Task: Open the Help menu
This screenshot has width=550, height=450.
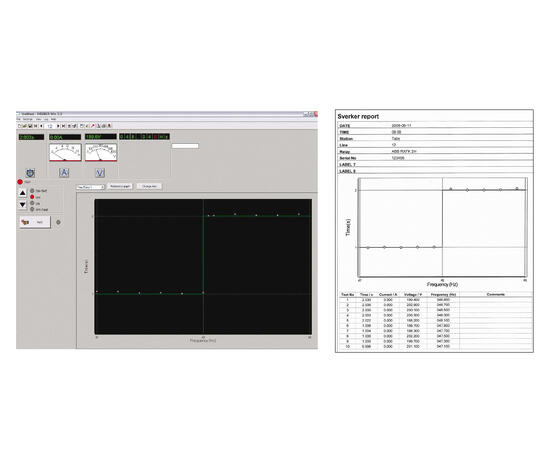Action: pos(53,119)
